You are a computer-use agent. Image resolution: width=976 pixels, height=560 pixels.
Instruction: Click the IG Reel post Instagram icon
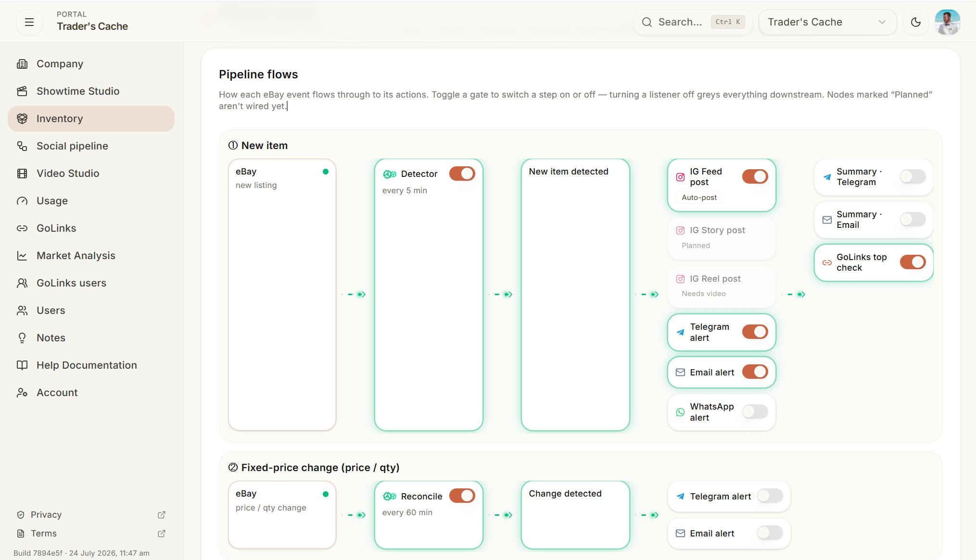tap(681, 279)
